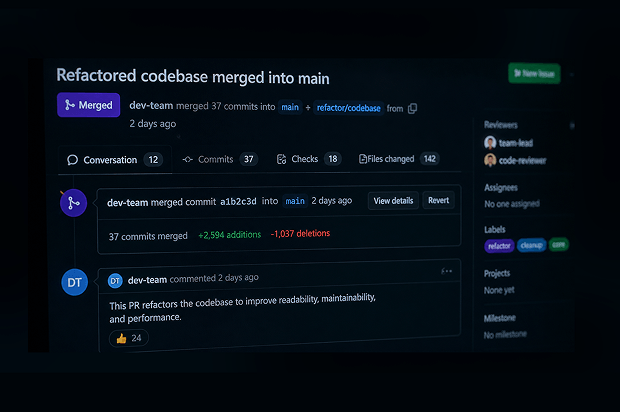620x412 pixels.
Task: Click the Files changed file icon
Action: (x=362, y=159)
